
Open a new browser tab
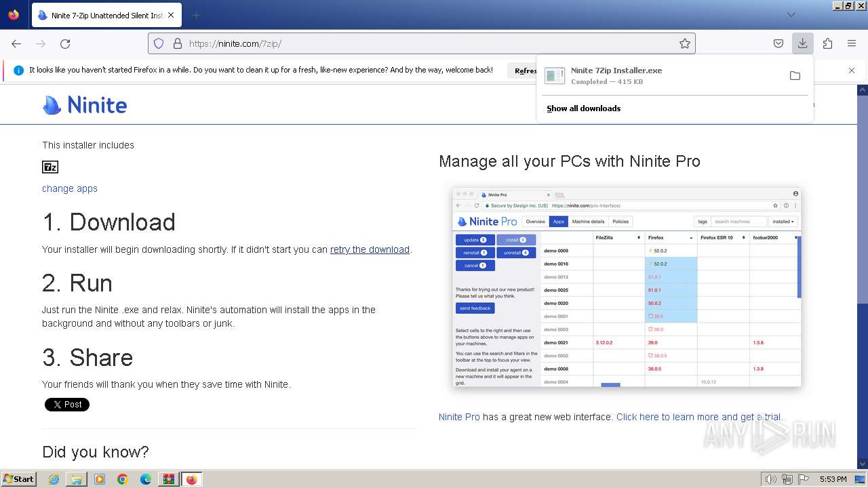[196, 15]
